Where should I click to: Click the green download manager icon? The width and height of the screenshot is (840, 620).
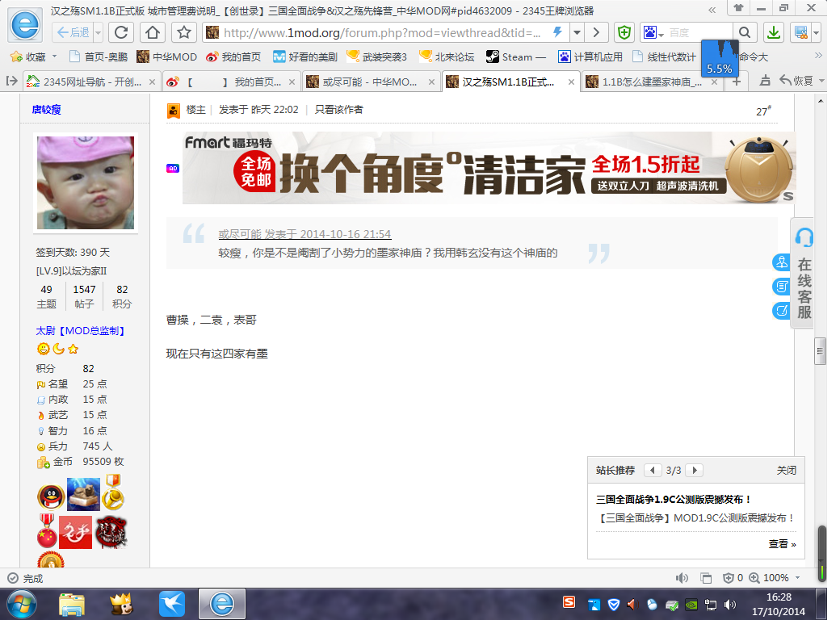coord(773,32)
